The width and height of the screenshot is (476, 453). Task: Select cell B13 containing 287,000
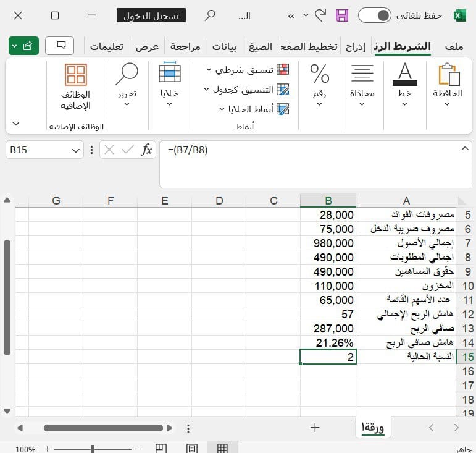point(328,328)
